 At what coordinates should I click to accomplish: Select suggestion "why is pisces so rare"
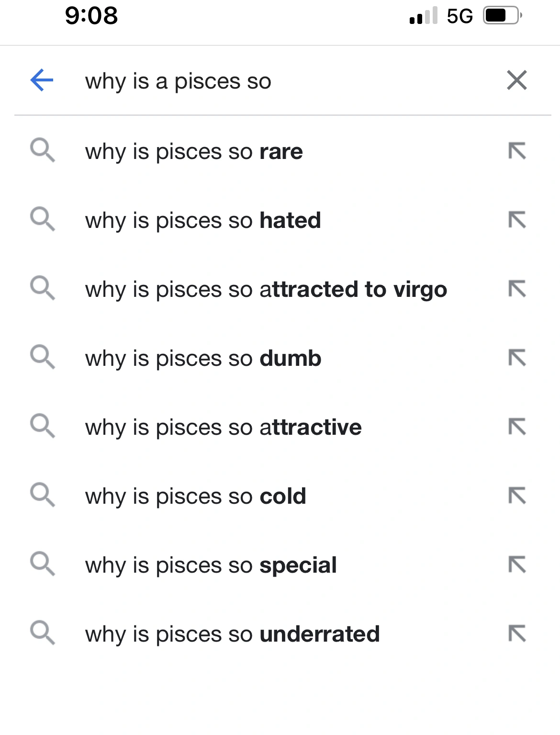(194, 152)
